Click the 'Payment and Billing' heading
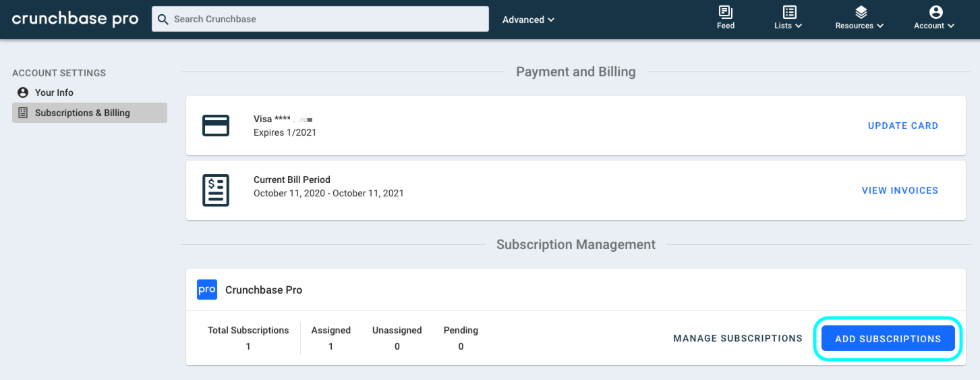This screenshot has width=980, height=380. [x=576, y=72]
